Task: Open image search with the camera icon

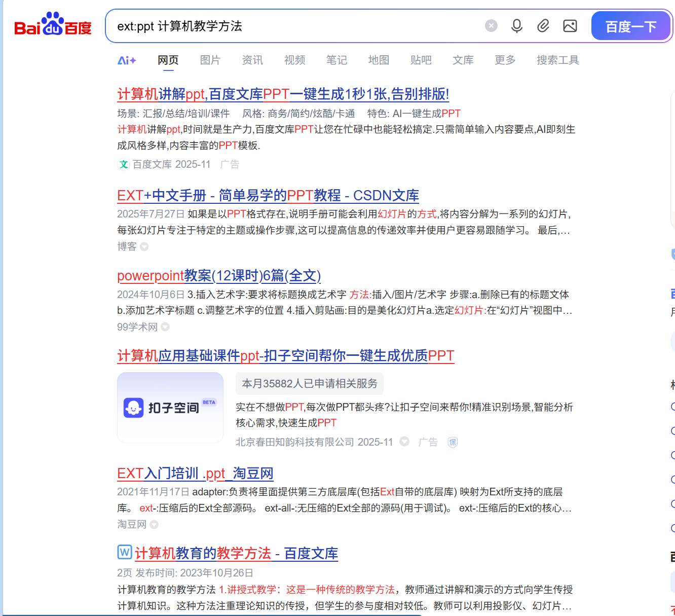Action: tap(570, 25)
